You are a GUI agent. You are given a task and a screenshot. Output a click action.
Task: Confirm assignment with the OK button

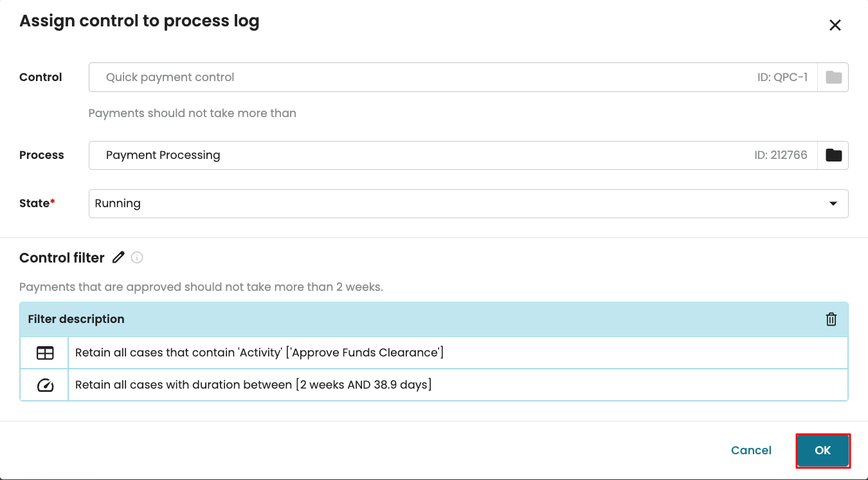(823, 450)
